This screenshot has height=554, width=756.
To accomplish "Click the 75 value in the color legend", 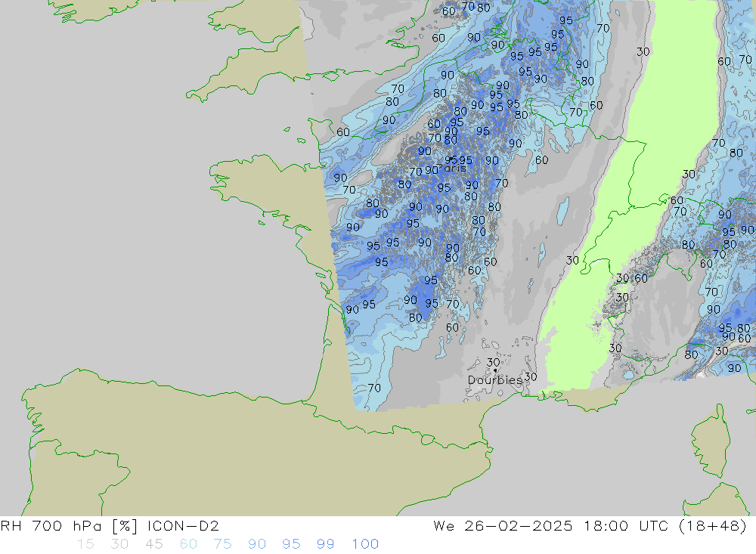I will 223,544.
